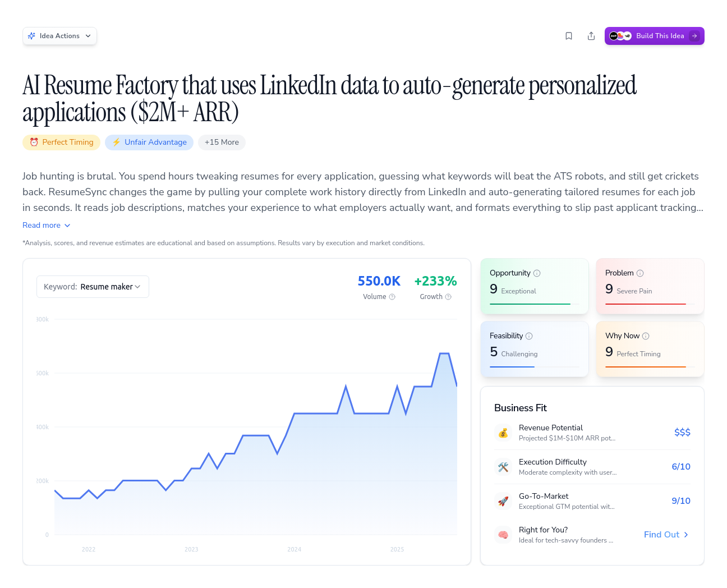The width and height of the screenshot is (727, 588).
Task: Click the Why Now info icon
Action: click(646, 336)
